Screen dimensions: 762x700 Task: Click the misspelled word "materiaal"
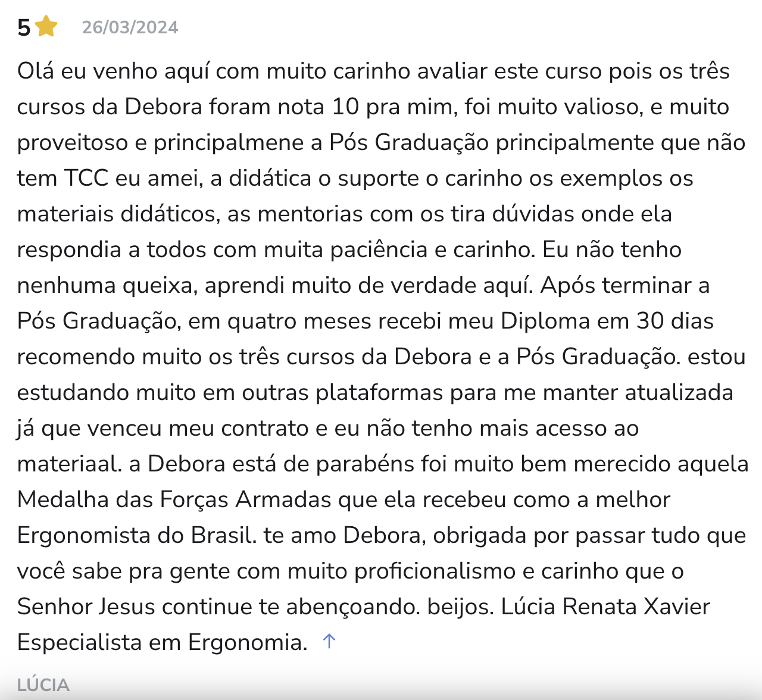68,464
